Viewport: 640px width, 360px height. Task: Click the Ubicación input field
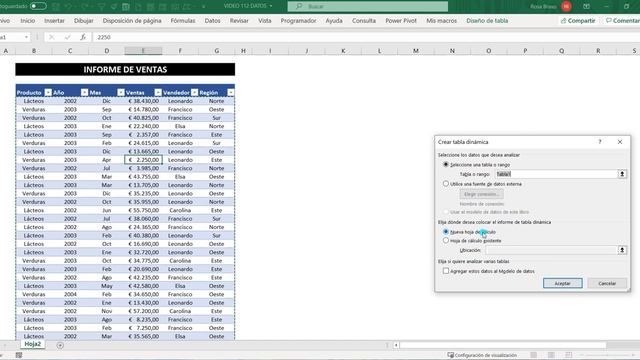point(551,250)
